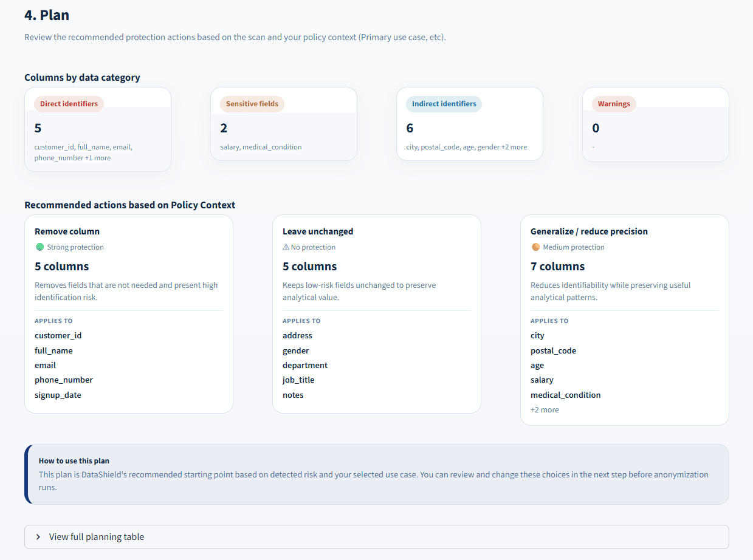Select customer_id in Remove column list

58,336
